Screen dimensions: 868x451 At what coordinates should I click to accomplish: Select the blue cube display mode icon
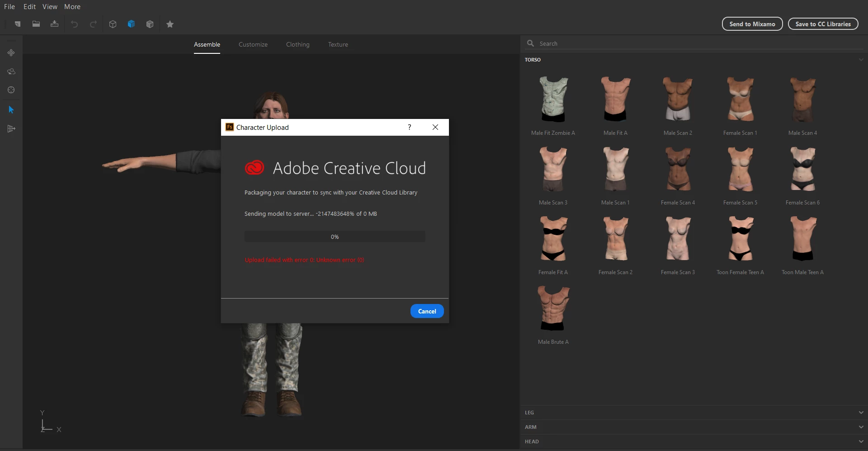[132, 24]
